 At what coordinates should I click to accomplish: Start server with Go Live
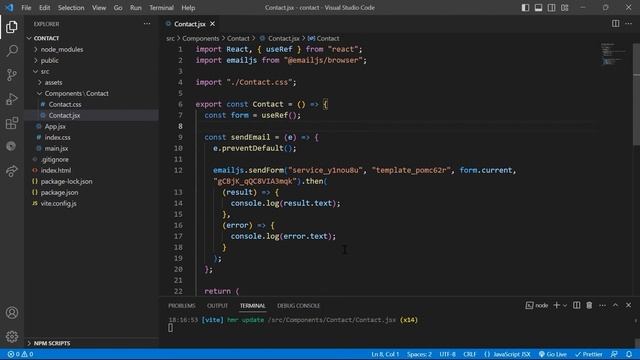(553, 354)
